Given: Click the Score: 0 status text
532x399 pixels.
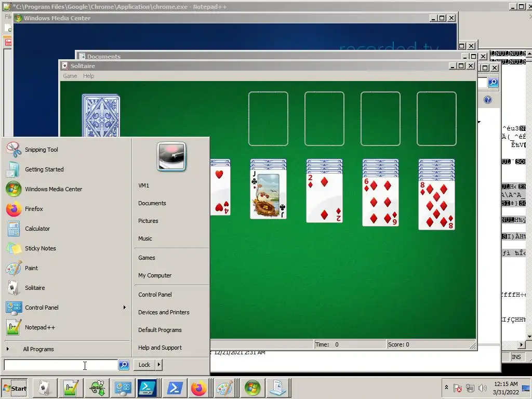Looking at the screenshot, I should click(x=398, y=344).
